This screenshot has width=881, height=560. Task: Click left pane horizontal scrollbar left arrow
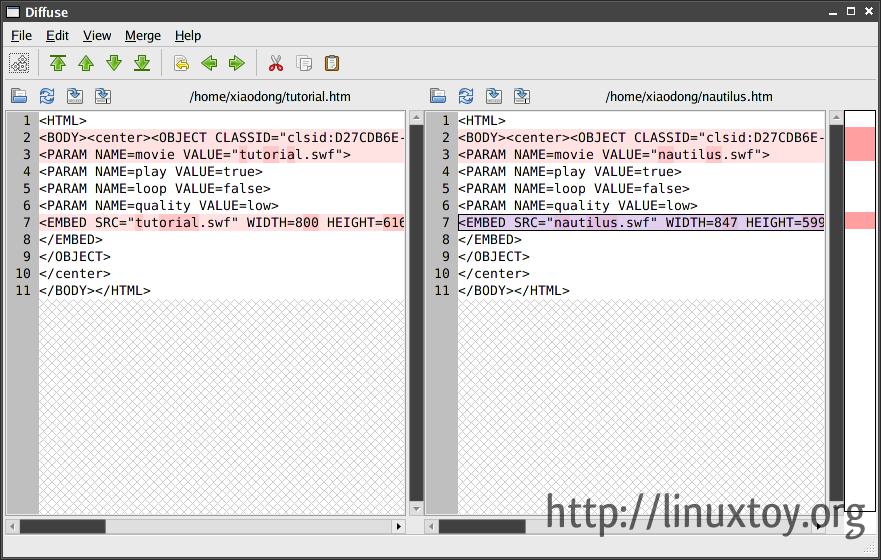[12, 526]
